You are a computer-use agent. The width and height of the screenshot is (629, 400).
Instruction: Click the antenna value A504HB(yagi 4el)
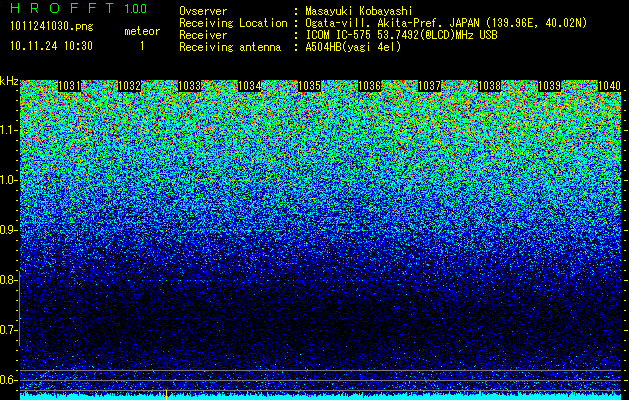(x=353, y=47)
